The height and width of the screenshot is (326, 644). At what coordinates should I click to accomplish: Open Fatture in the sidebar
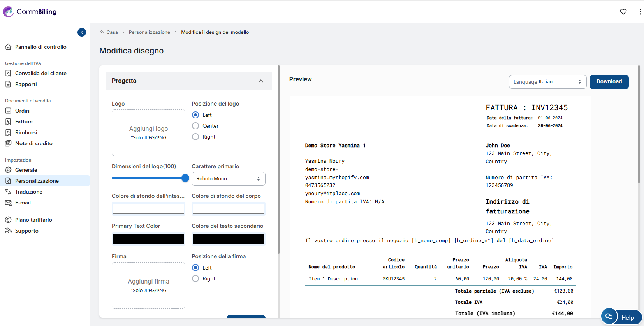24,122
